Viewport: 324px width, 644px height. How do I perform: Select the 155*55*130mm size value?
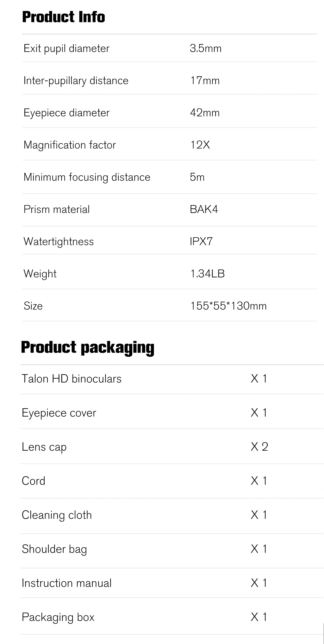coord(228,306)
